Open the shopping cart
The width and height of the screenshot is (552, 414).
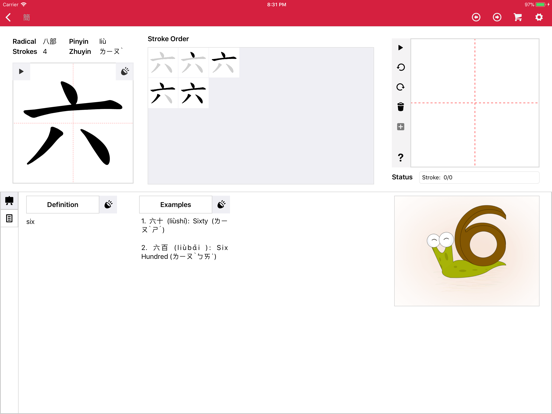pos(518,17)
